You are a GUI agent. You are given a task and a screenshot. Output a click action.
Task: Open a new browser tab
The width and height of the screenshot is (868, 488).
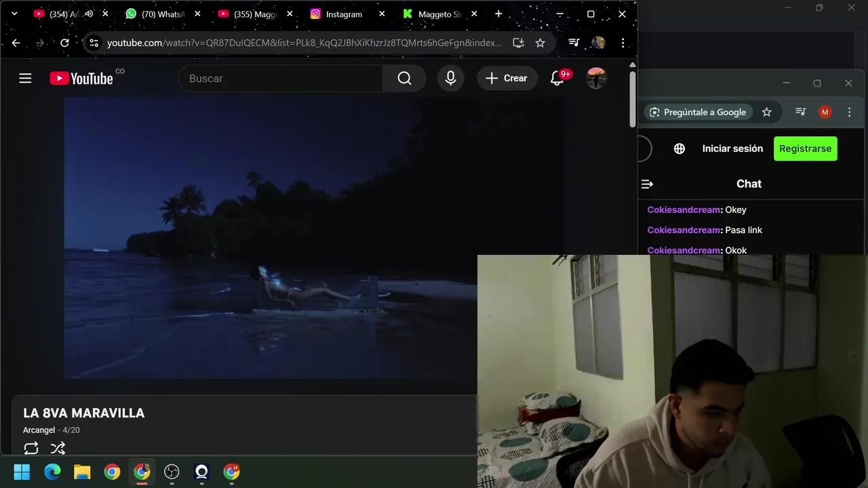point(498,14)
